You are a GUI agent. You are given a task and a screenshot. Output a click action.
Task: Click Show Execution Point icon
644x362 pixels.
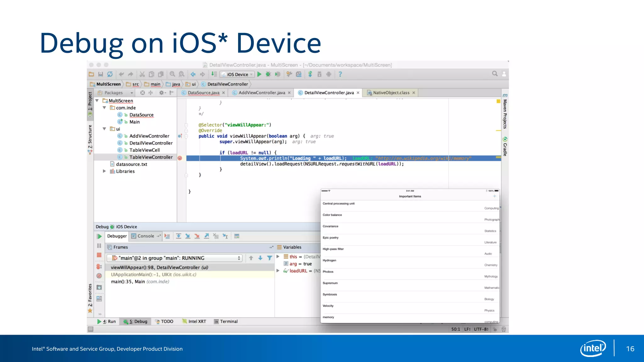pos(167,236)
